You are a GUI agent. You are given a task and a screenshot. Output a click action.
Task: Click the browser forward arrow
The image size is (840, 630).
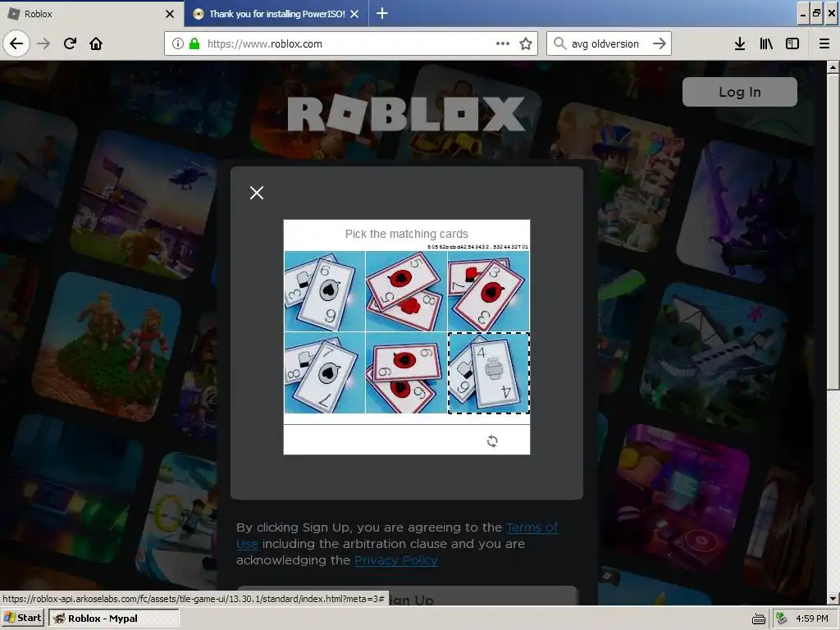click(x=44, y=43)
